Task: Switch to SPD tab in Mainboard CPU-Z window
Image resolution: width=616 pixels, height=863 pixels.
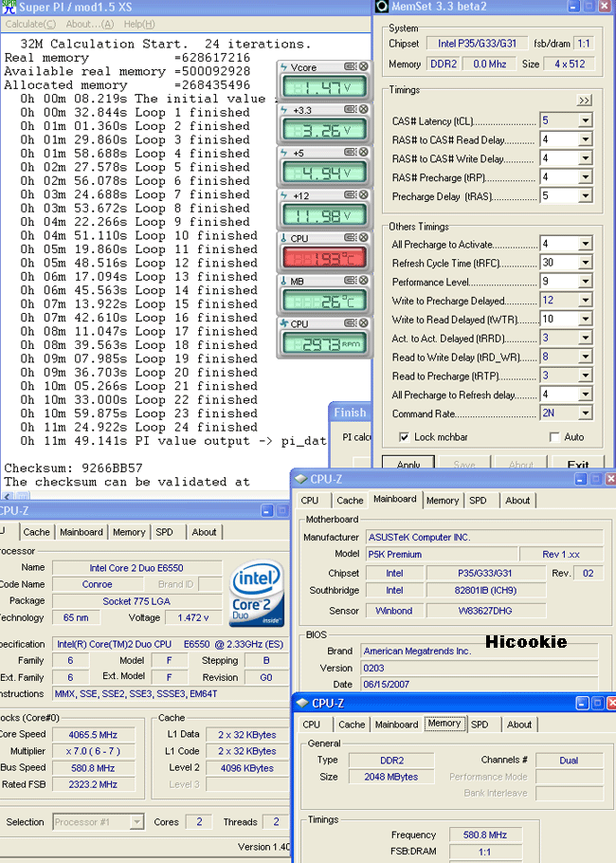Action: 478,500
